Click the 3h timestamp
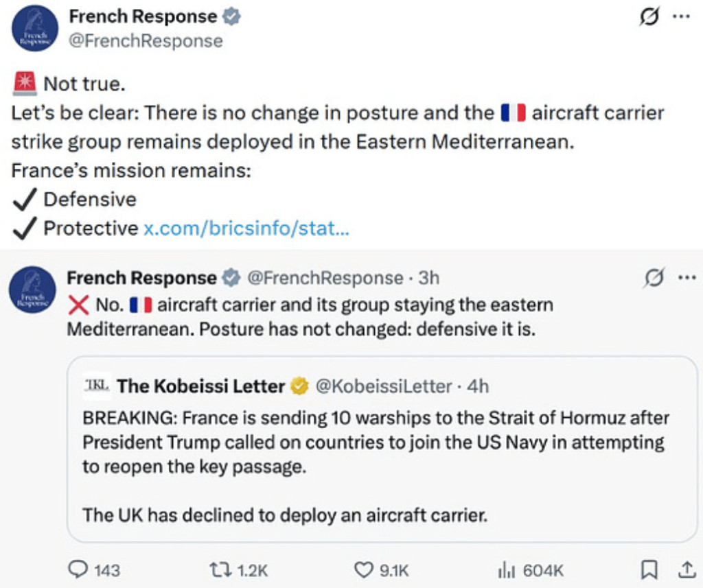Image resolution: width=703 pixels, height=588 pixels. (x=428, y=278)
